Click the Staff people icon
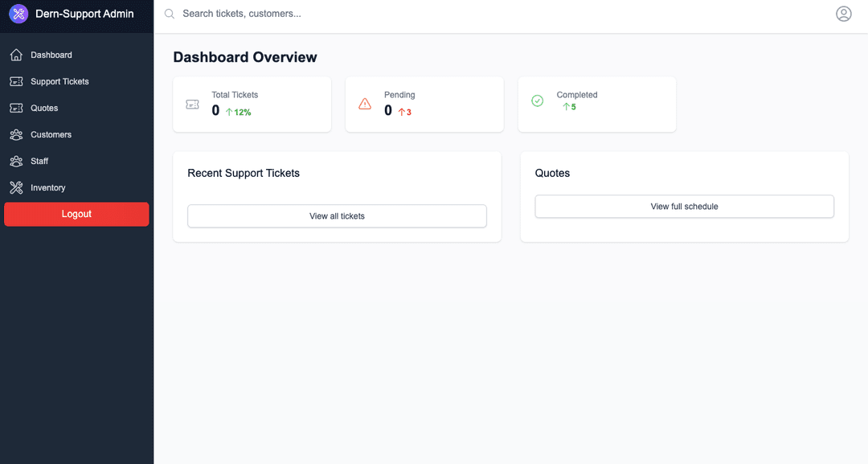This screenshot has height=464, width=868. (16, 161)
